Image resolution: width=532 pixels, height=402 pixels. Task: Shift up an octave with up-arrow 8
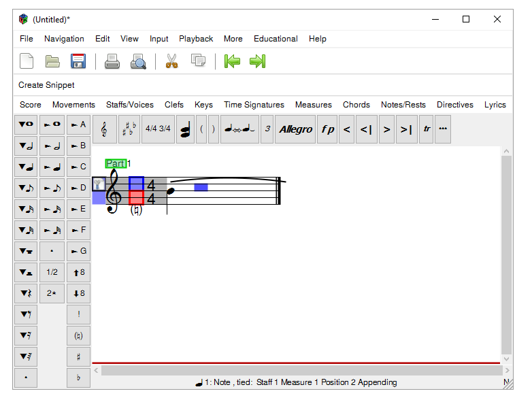pyautogui.click(x=78, y=272)
